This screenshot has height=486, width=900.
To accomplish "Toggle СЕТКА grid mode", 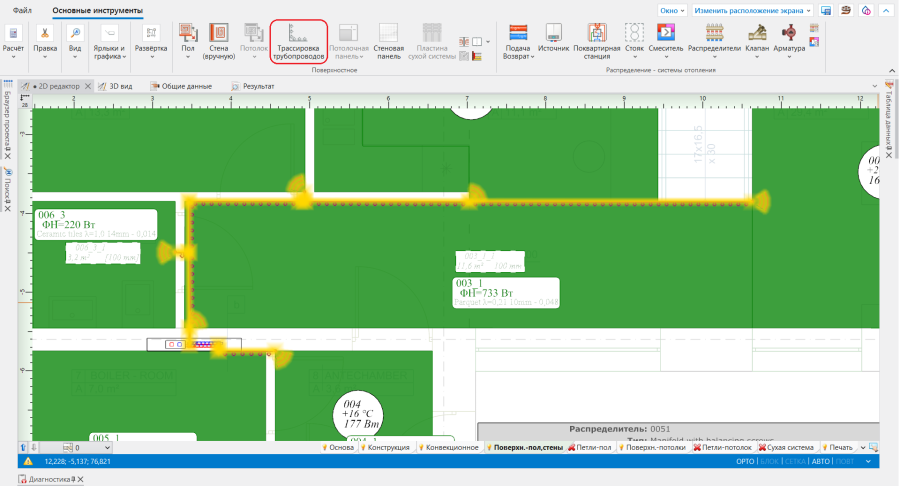I will coord(795,461).
